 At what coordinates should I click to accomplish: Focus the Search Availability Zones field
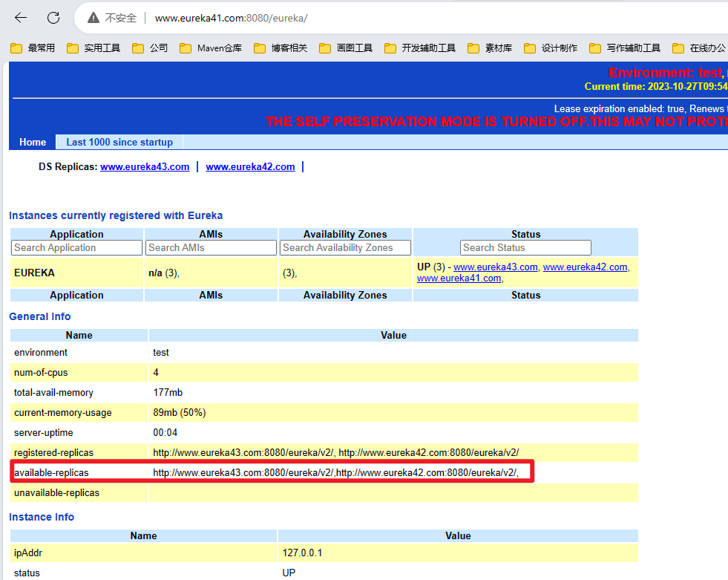click(345, 248)
